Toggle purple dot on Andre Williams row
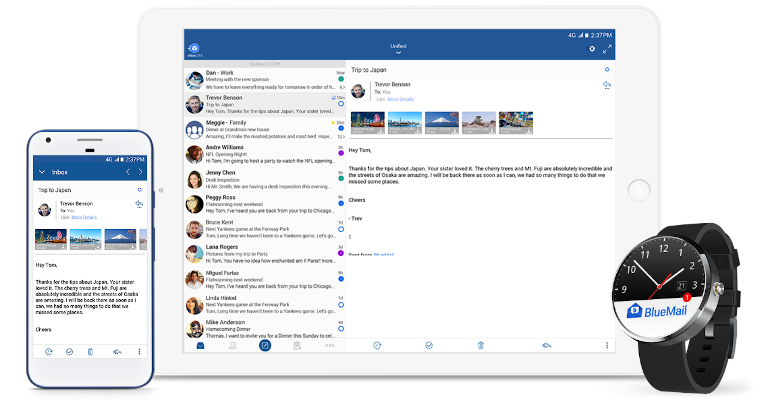768x400 pixels. click(341, 153)
